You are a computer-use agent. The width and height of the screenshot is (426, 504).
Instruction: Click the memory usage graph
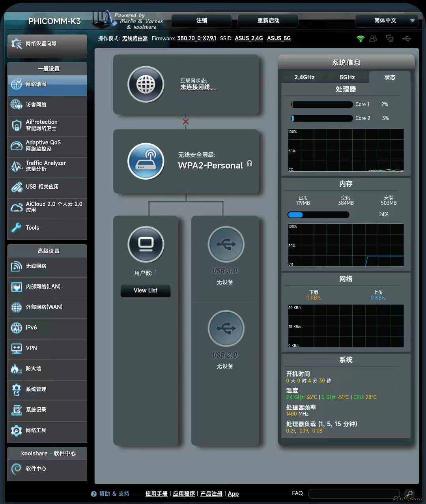(x=346, y=245)
